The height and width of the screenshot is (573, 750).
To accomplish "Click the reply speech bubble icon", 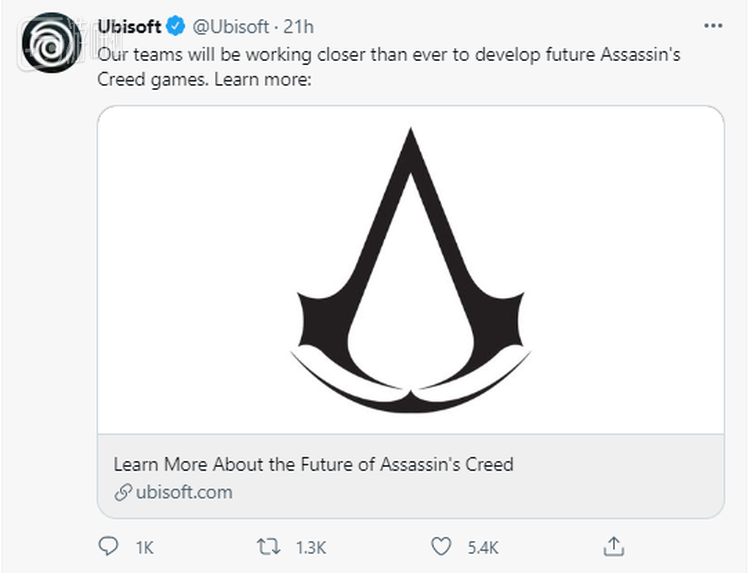I will click(109, 546).
